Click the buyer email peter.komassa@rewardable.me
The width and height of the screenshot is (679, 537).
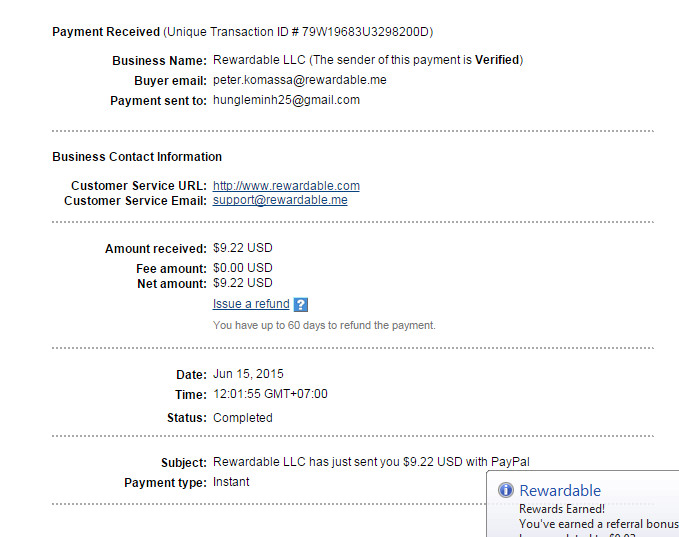point(295,80)
